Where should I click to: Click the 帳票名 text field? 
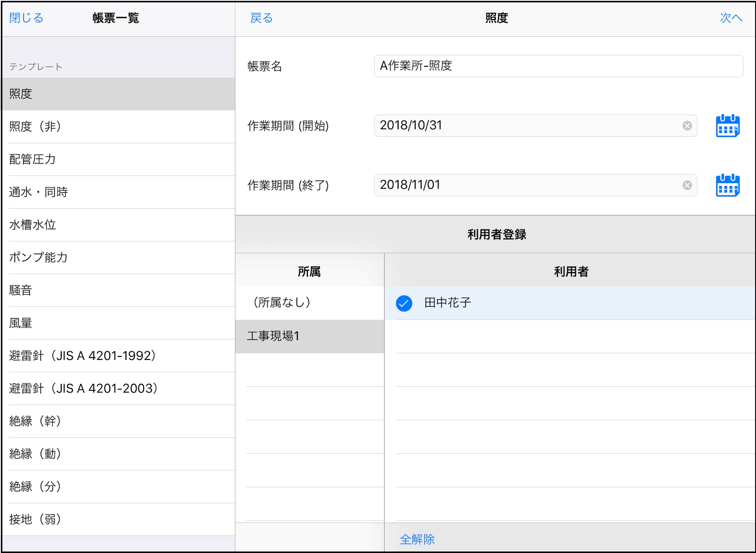tap(558, 66)
